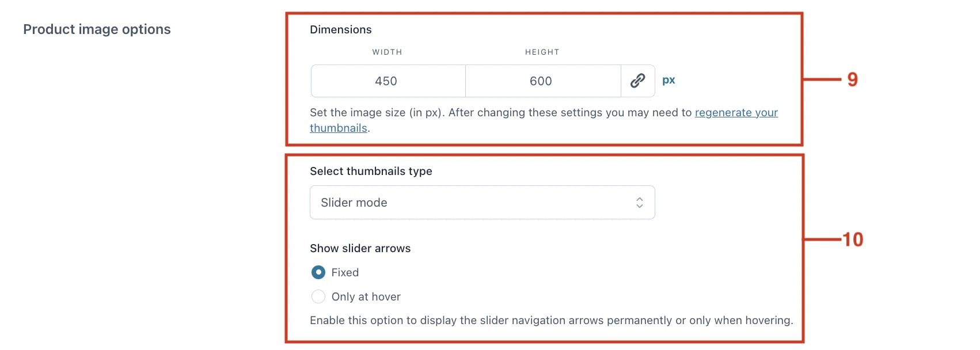Click the HEIGHT column label
Screen dimensions: 980x350
coord(542,52)
